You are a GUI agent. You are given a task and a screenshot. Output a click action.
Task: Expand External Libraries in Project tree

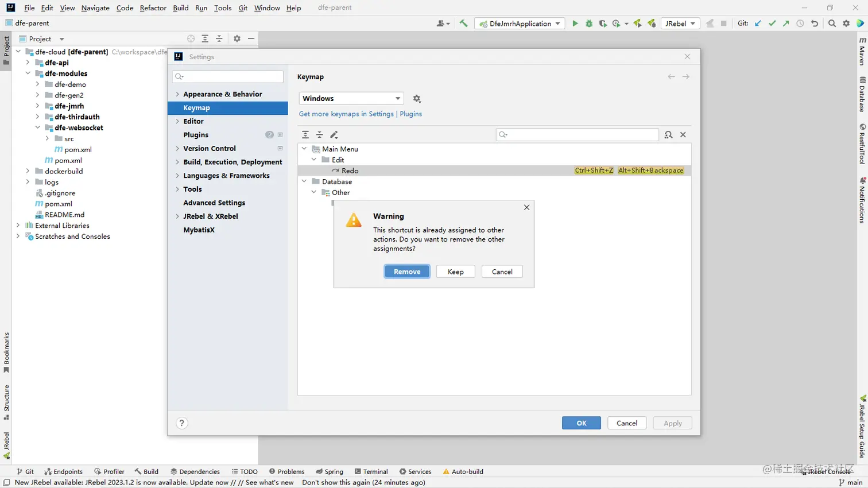[18, 226]
